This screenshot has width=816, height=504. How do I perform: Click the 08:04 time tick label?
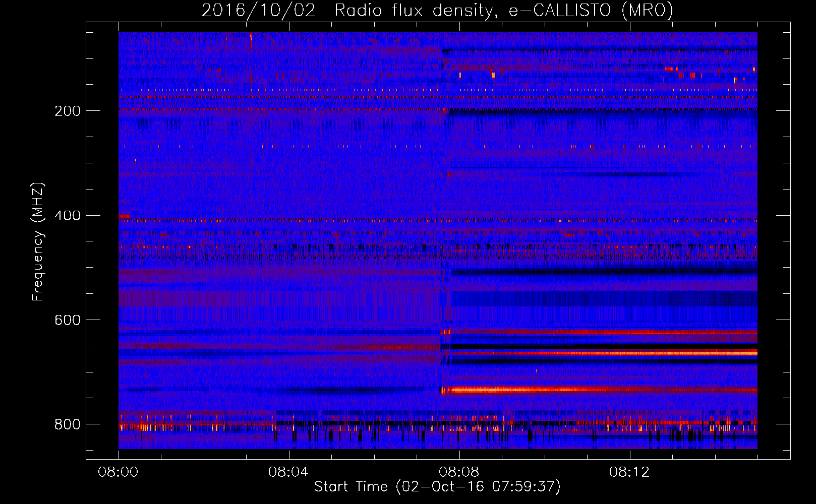(x=288, y=472)
